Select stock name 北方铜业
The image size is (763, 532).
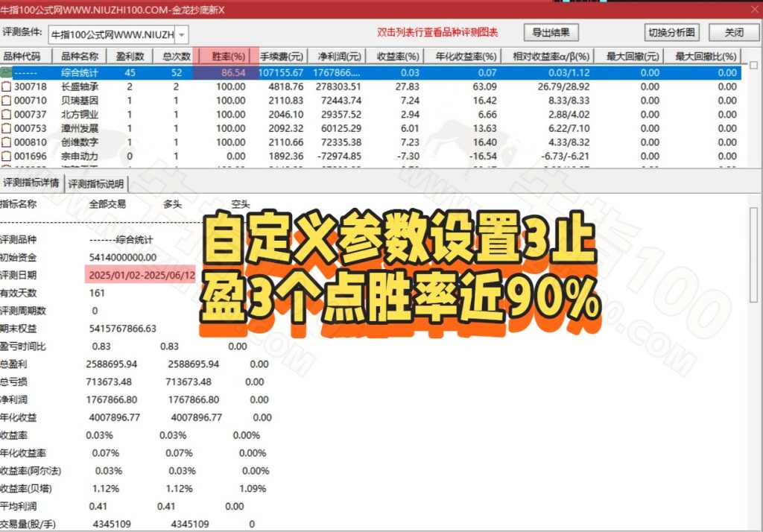tap(80, 115)
